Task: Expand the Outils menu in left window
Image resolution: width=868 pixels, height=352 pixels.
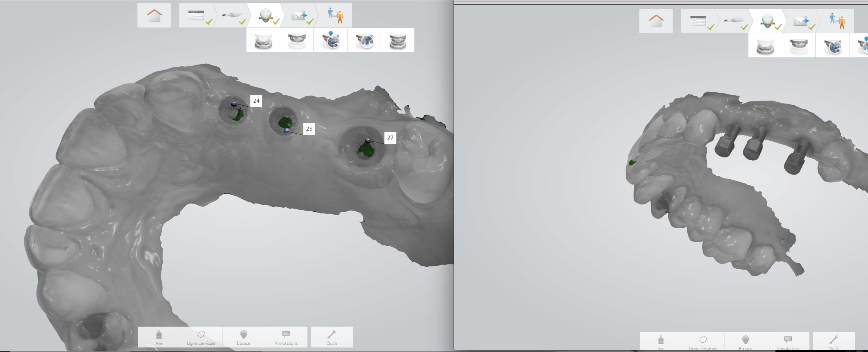Action: coord(332,337)
